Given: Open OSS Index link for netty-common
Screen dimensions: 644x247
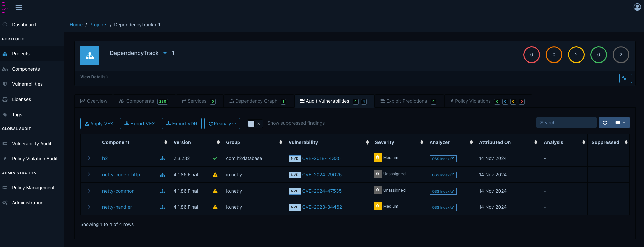Looking at the screenshot, I should point(443,191).
